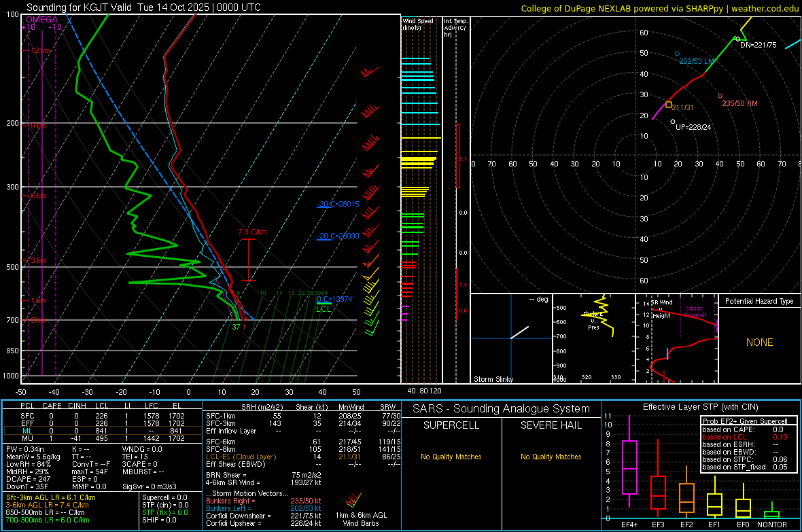Click the SFC-1km shear row

pos(303,416)
